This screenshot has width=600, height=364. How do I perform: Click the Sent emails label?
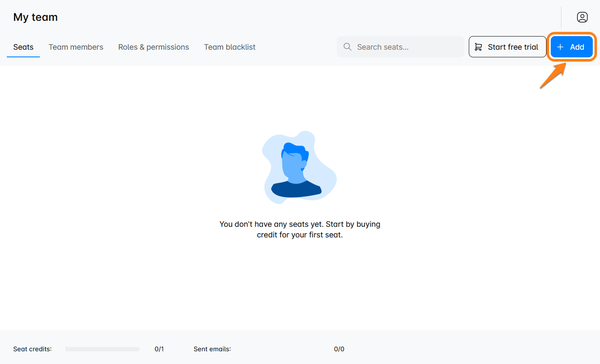click(212, 349)
